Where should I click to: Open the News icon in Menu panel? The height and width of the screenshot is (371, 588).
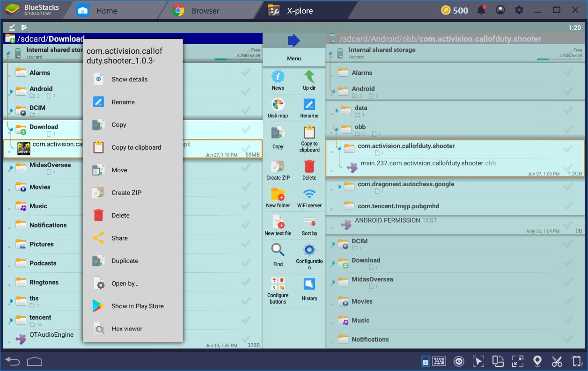(278, 80)
